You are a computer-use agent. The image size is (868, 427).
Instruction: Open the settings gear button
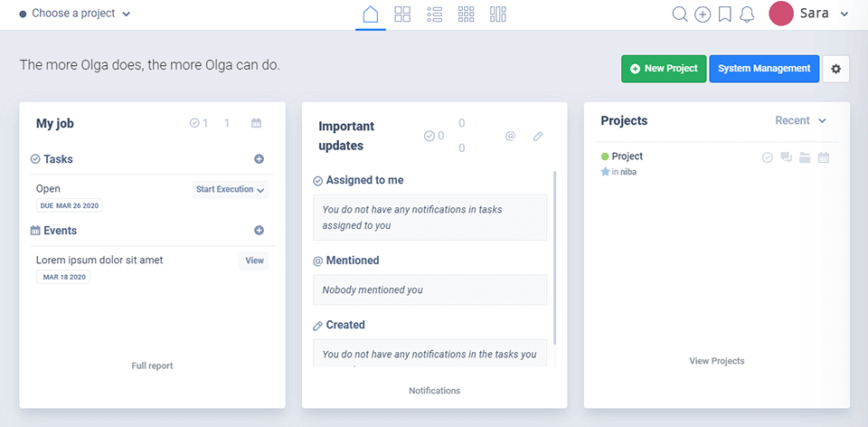point(835,69)
